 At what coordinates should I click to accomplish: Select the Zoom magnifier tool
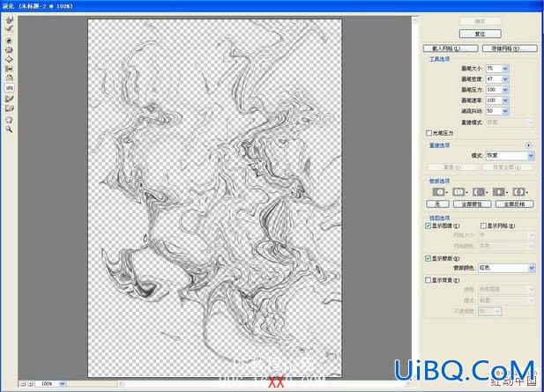10,129
